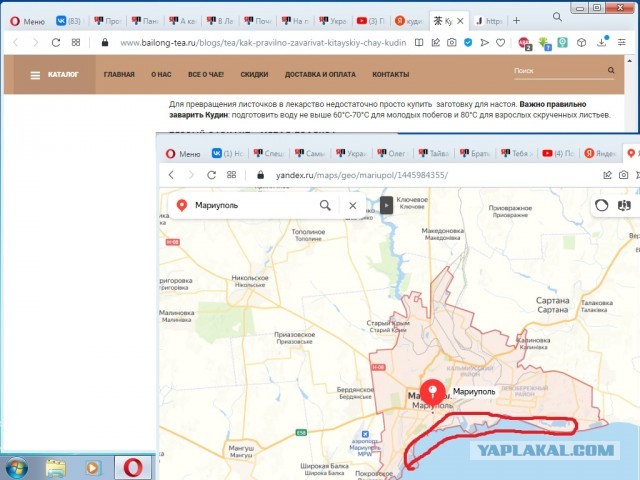The height and width of the screenshot is (480, 640).
Task: Click the cube extensions icon
Action: pos(582,42)
